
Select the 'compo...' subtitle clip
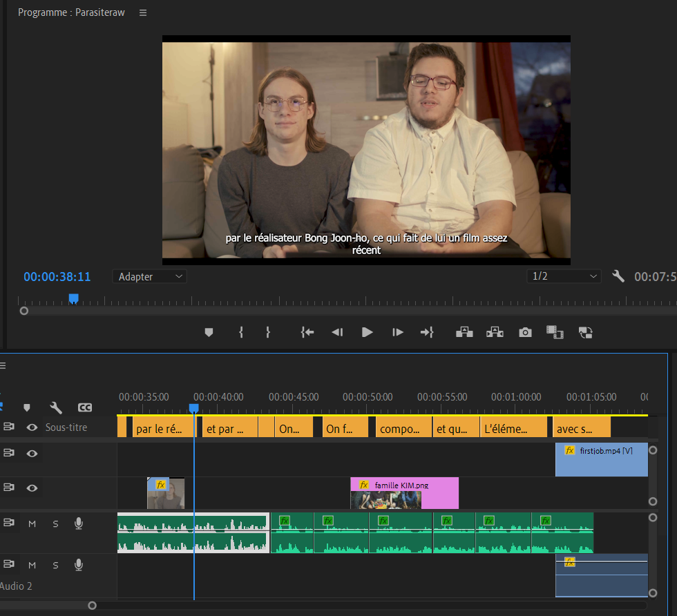click(403, 427)
